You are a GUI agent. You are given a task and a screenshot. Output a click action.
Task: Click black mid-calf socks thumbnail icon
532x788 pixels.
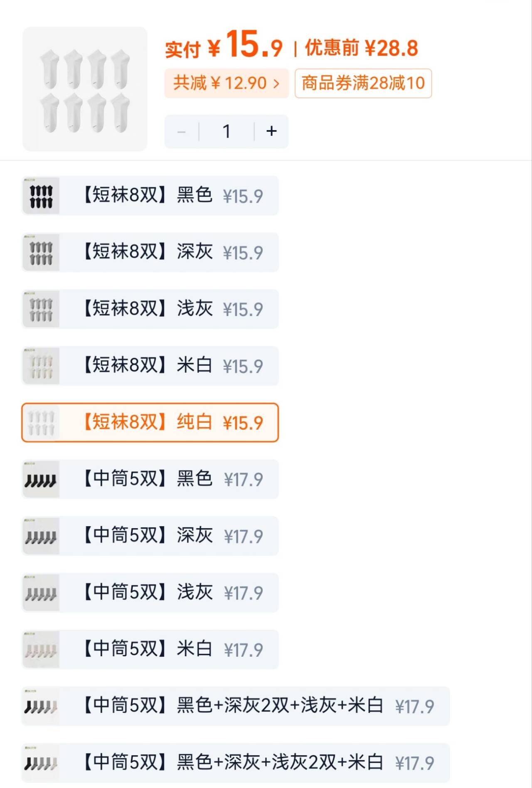tap(41, 479)
